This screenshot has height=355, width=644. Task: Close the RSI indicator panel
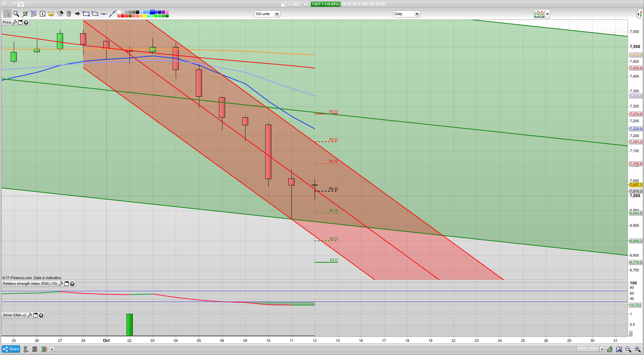(72, 284)
